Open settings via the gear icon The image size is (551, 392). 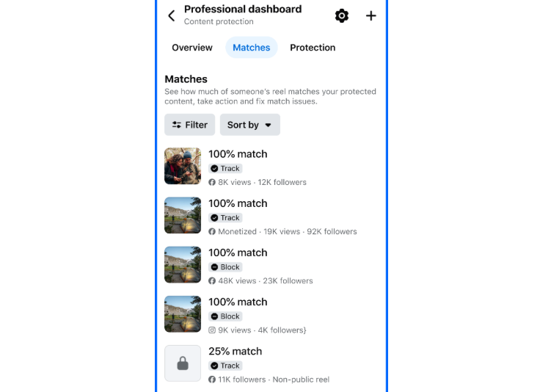(x=341, y=15)
